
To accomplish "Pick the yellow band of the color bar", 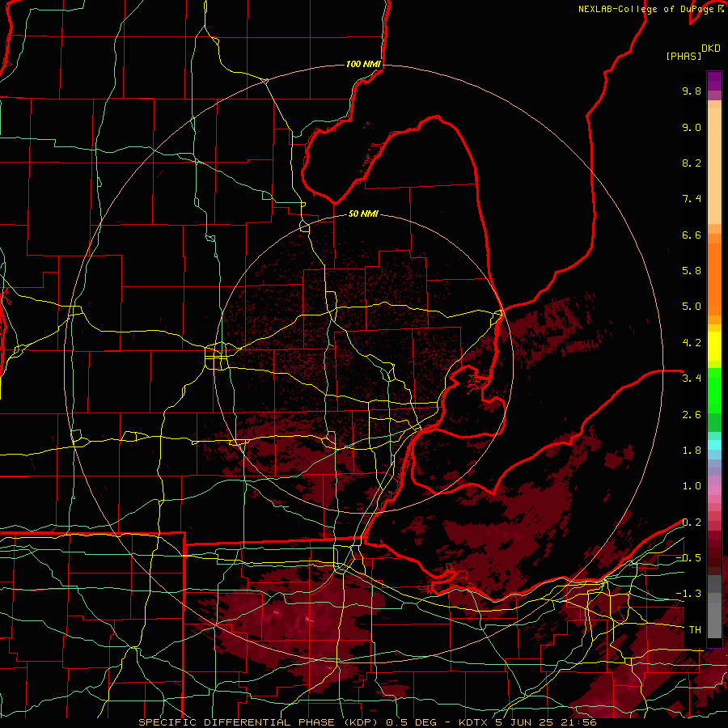I will click(714, 346).
